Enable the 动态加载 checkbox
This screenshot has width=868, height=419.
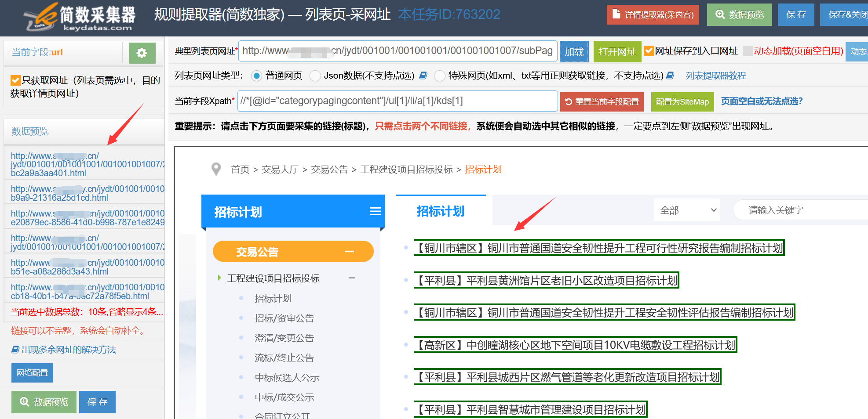[x=748, y=51]
